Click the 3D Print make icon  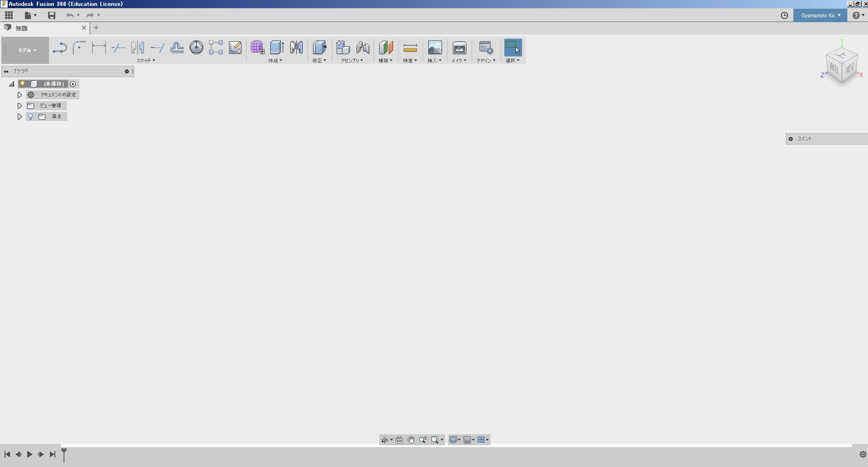[459, 48]
